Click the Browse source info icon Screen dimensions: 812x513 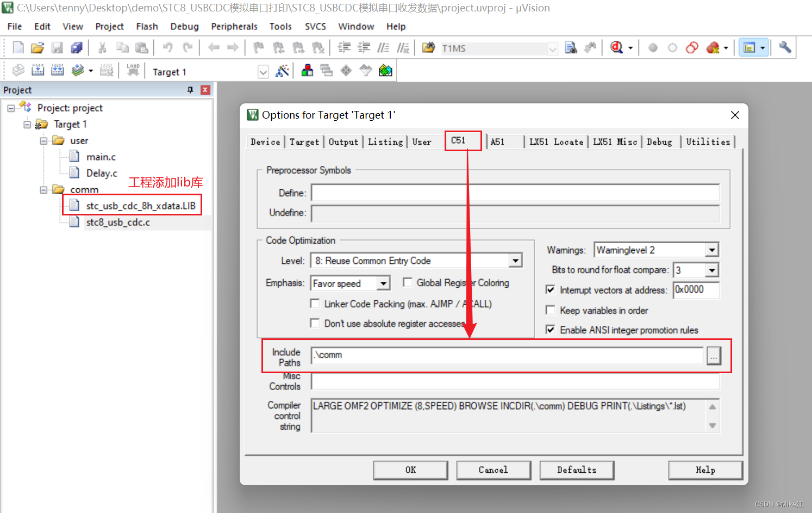tap(590, 48)
